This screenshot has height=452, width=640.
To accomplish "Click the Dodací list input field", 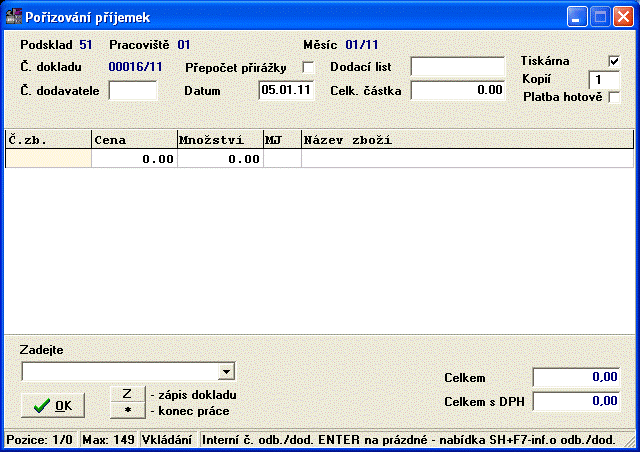I will 458,67.
